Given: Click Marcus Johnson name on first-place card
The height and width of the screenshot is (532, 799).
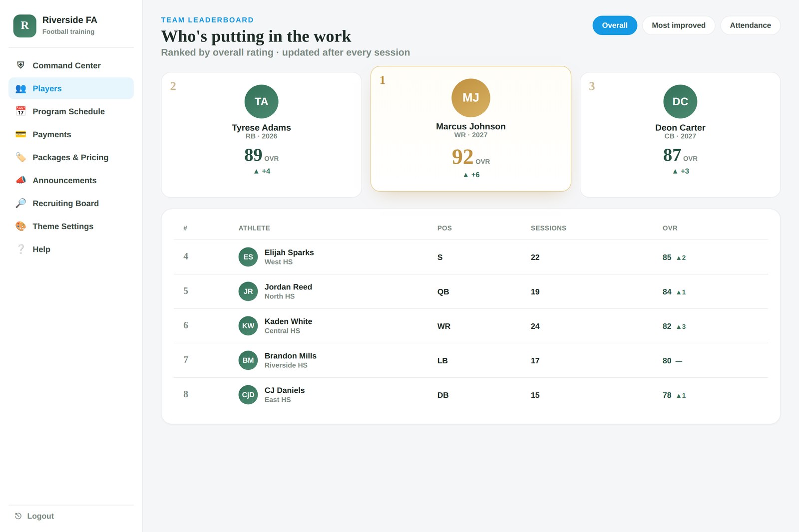Looking at the screenshot, I should 471,126.
